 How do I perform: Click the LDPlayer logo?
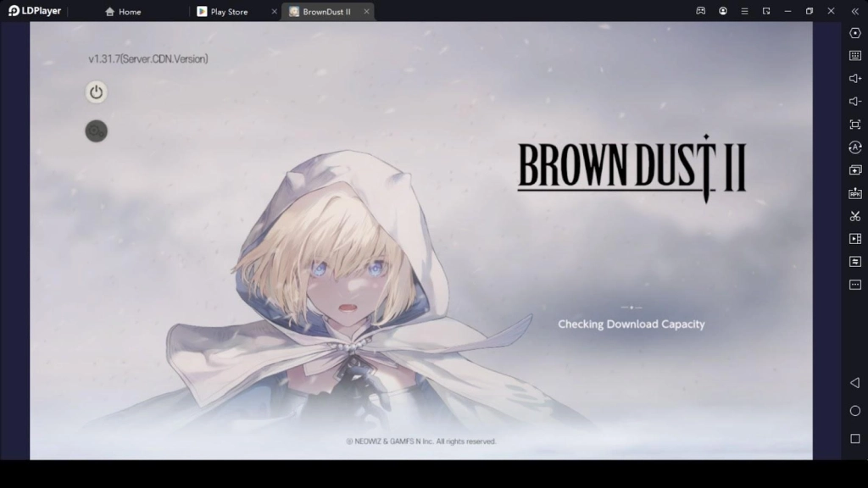point(34,11)
